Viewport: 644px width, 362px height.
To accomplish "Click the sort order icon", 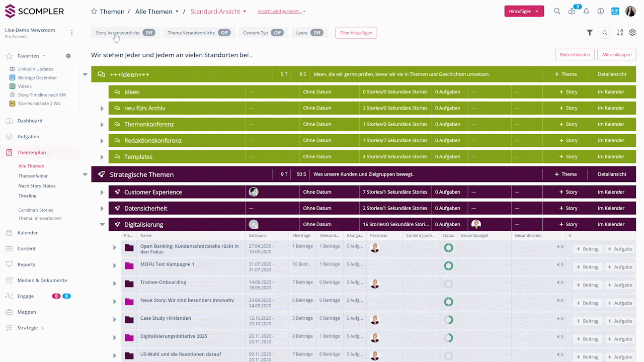I will (x=620, y=33).
